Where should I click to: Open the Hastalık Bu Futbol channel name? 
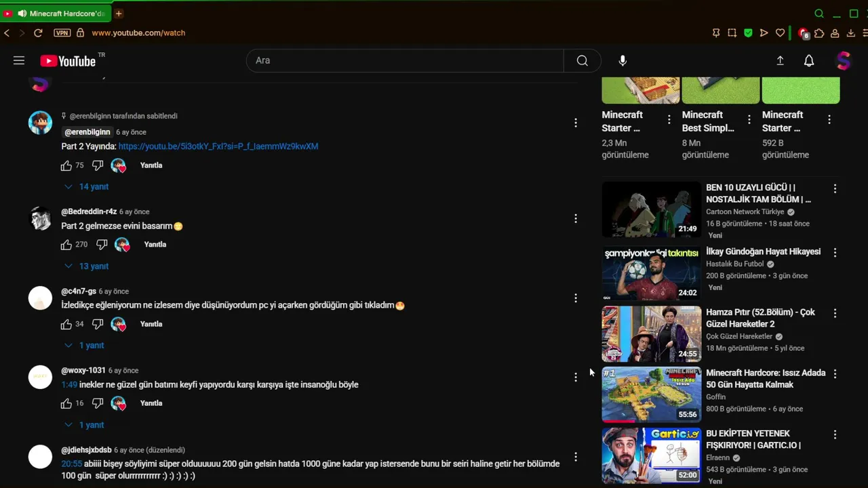(735, 264)
